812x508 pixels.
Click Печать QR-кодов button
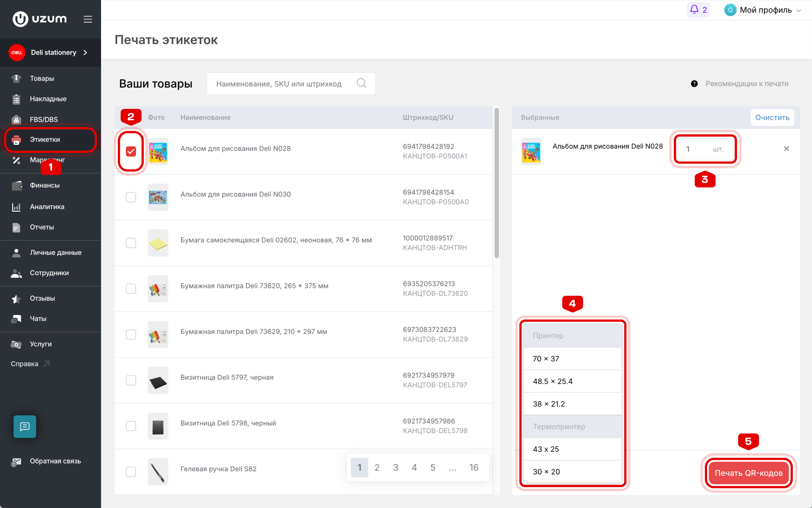coord(748,473)
